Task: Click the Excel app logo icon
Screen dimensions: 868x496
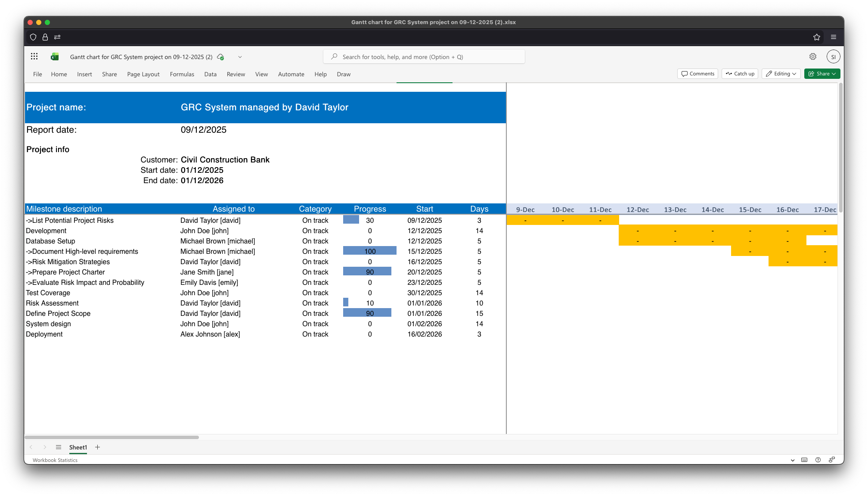Action: tap(55, 56)
